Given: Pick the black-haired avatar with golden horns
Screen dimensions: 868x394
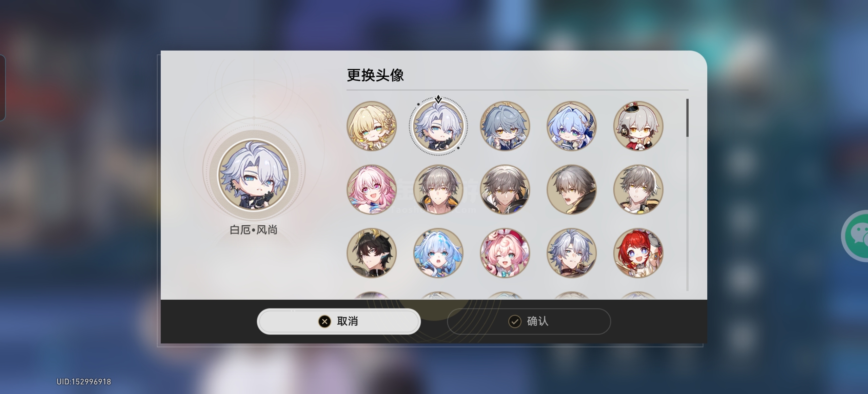Looking at the screenshot, I should click(372, 253).
